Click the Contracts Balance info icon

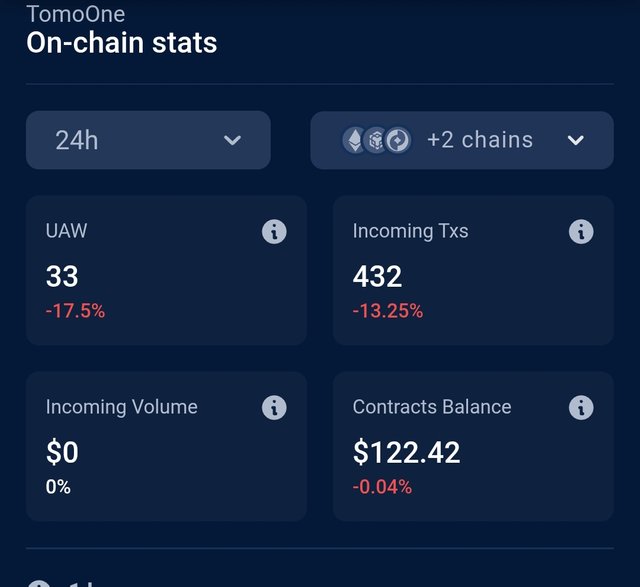[581, 408]
